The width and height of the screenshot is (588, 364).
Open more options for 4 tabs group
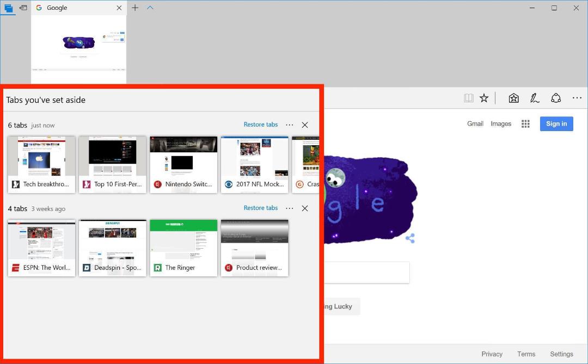pyautogui.click(x=290, y=208)
